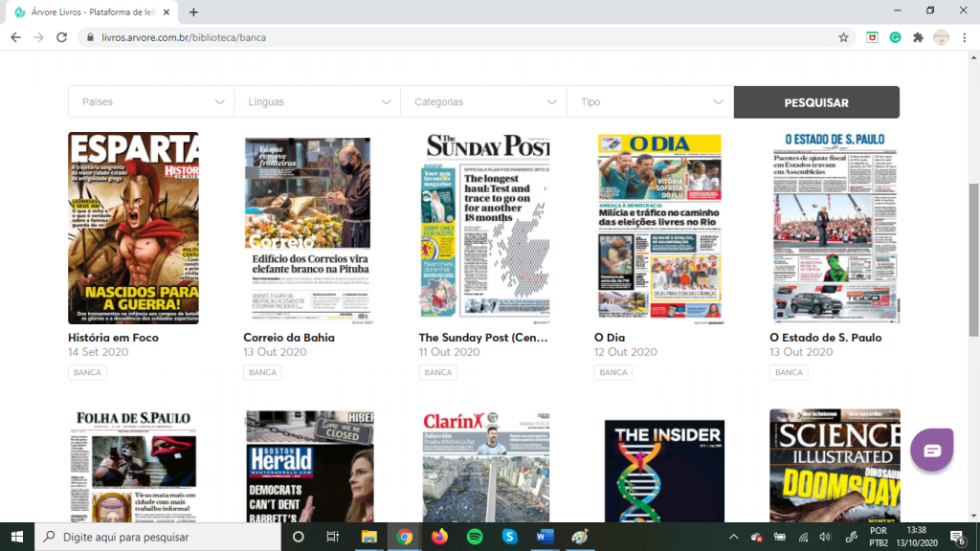Open The Sunday Post cover thumbnail
The height and width of the screenshot is (551, 980).
pyautogui.click(x=484, y=226)
